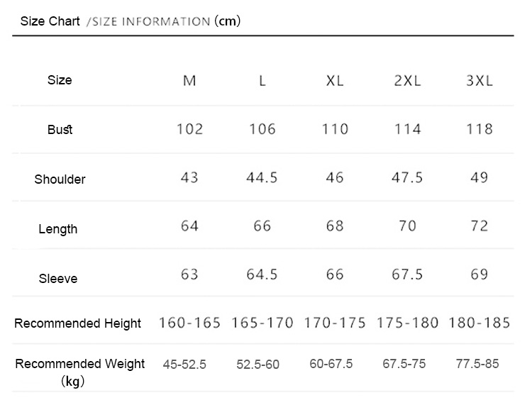Select the M size column header
The image size is (532, 405).
point(189,81)
